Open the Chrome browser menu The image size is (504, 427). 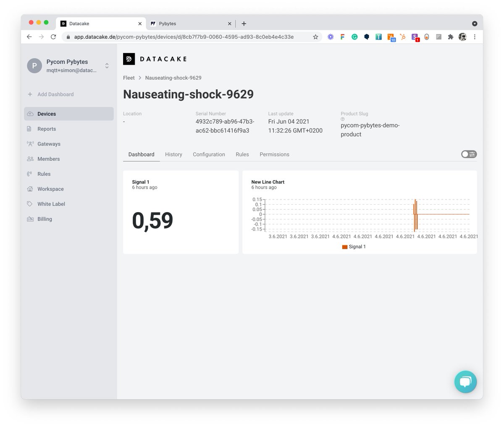(x=475, y=37)
